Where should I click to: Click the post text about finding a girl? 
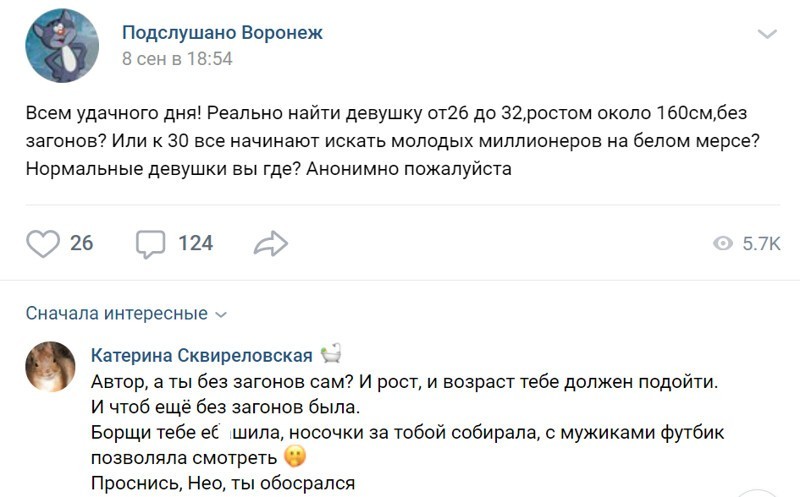coord(390,140)
